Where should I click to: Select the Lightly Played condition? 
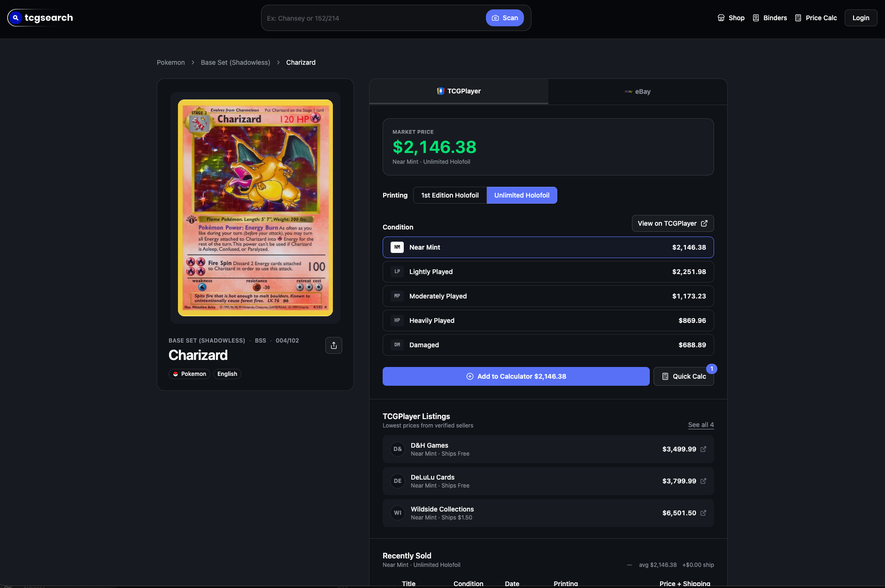point(548,272)
